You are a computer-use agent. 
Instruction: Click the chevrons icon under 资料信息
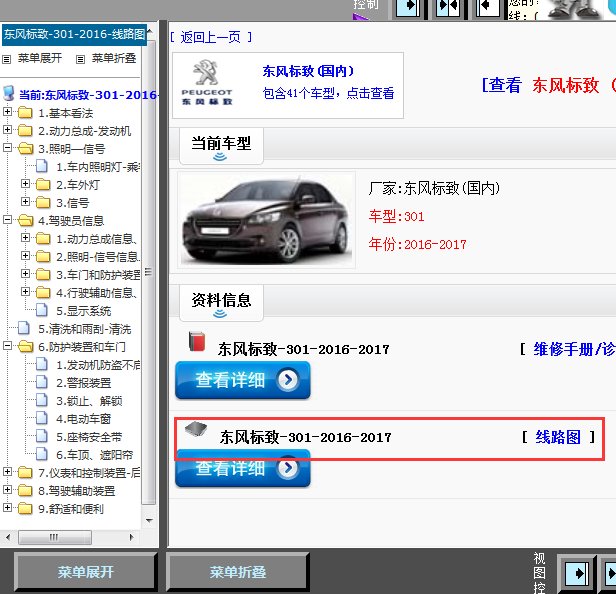[220, 314]
